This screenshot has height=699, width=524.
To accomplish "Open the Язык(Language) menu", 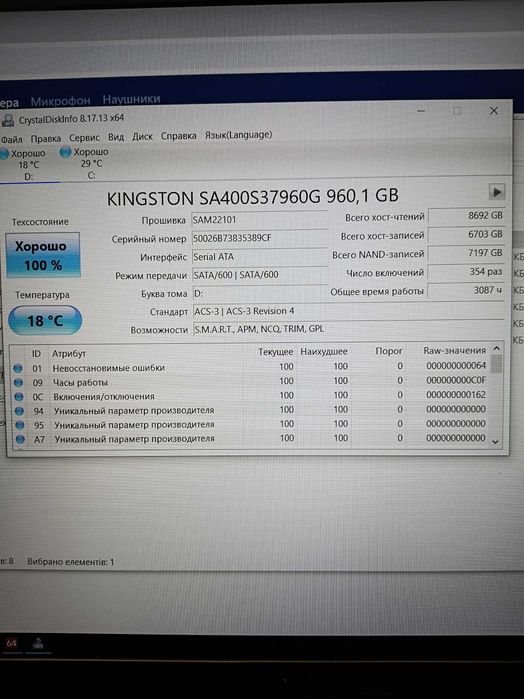I will [x=238, y=135].
